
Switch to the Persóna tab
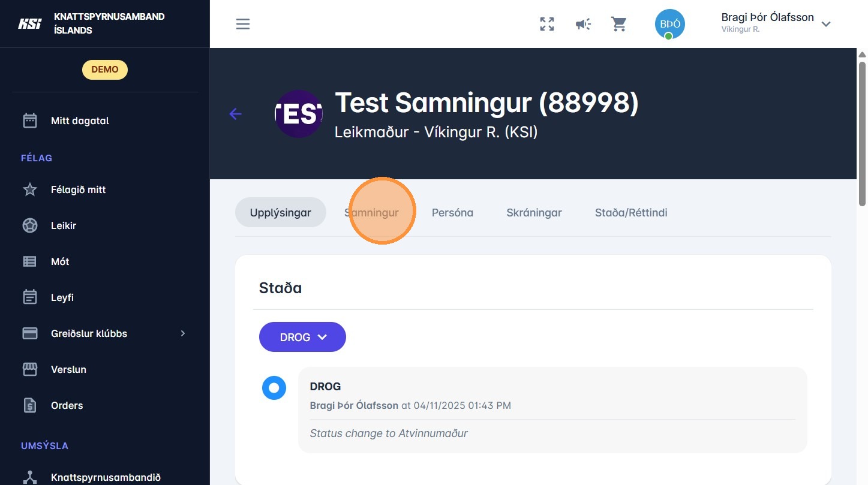[x=452, y=212]
